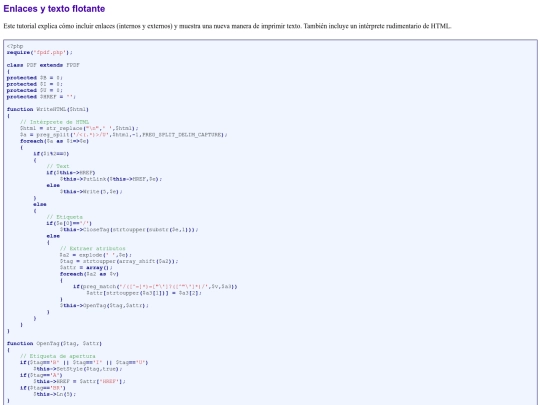Viewport: 540px width, 405px height.
Task: Click the '<?php' opening tag
Action: point(15,46)
